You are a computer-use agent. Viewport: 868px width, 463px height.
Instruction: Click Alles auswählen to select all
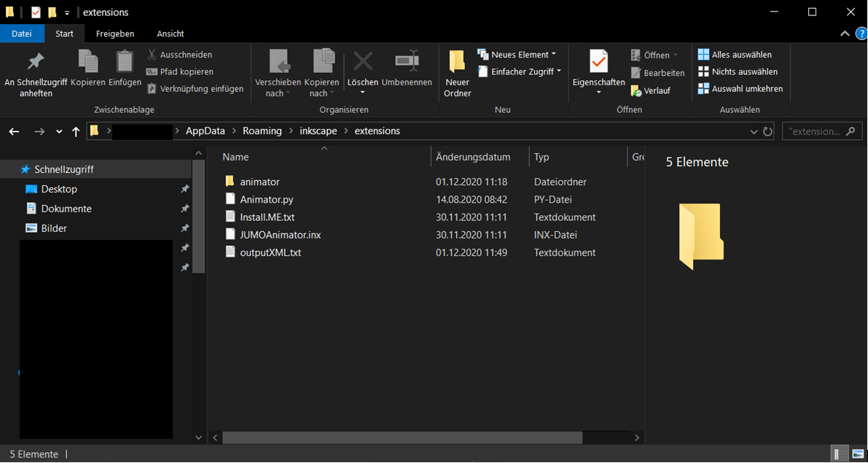point(735,55)
